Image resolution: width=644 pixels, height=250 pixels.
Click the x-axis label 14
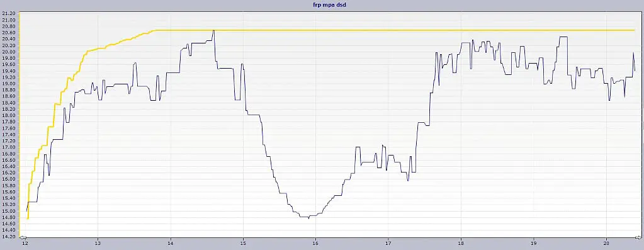click(x=171, y=244)
